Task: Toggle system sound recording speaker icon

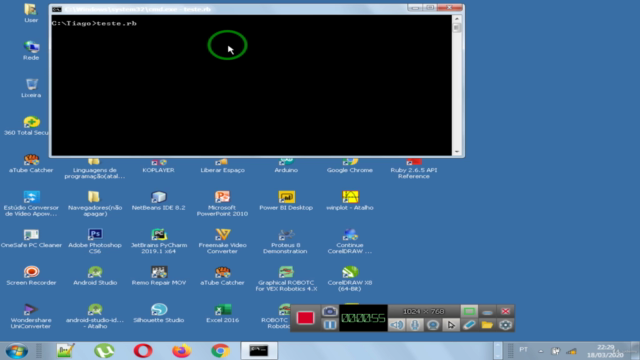Action: pos(396,325)
